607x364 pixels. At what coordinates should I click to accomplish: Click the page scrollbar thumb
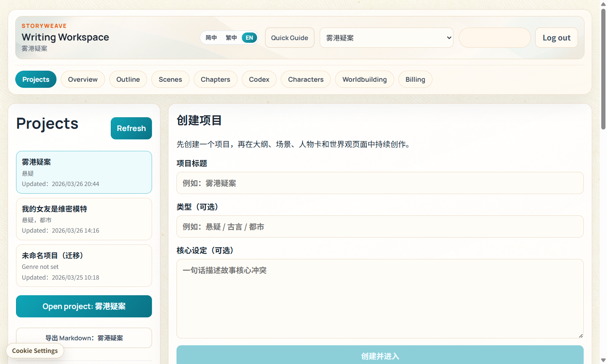[603, 69]
